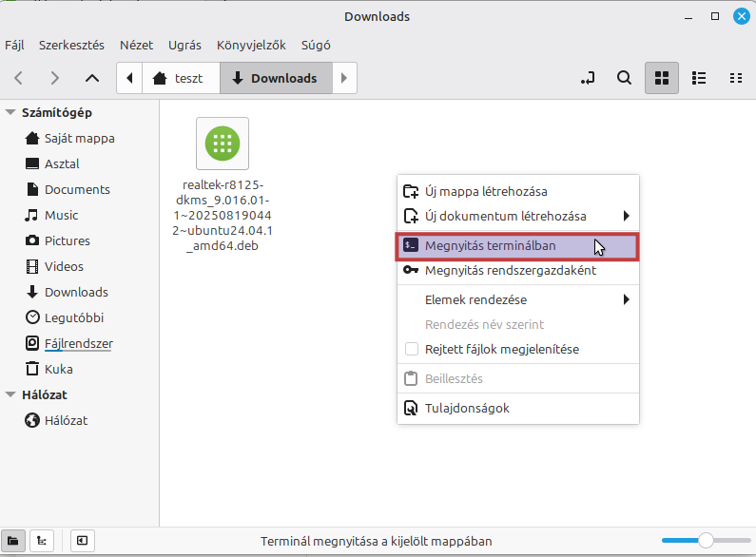The height and width of the screenshot is (557, 756).
Task: Collapse the Számítógép sidebar section
Action: pos(10,112)
